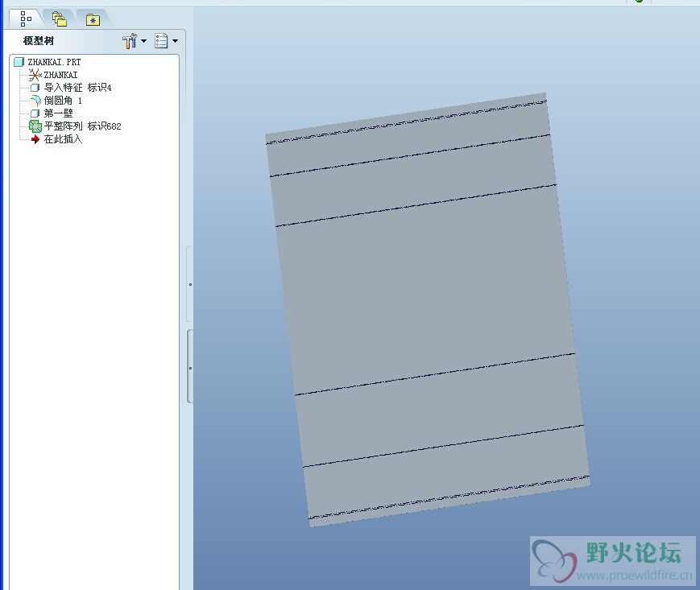The width and height of the screenshot is (700, 590).
Task: Click the lower navigator sash handle
Action: point(190,366)
